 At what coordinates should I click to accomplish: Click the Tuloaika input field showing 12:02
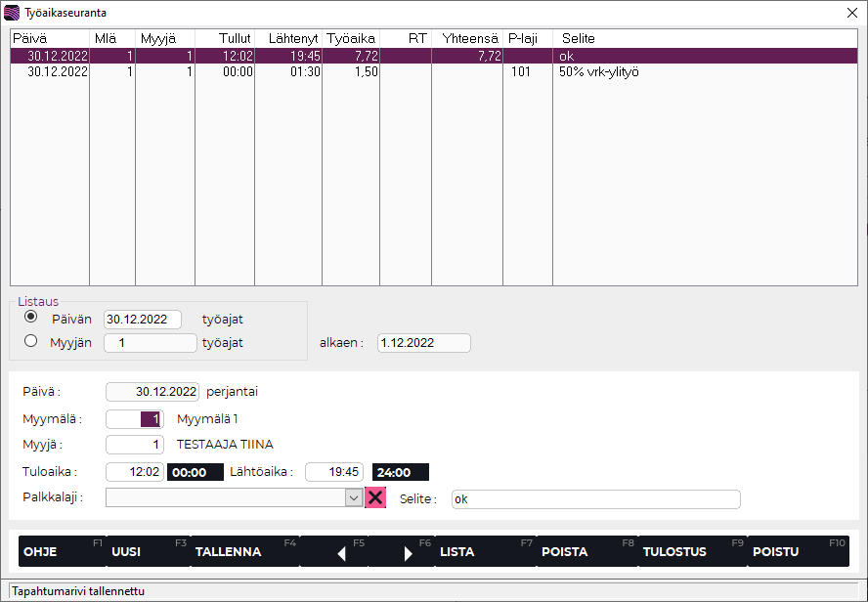click(x=135, y=472)
